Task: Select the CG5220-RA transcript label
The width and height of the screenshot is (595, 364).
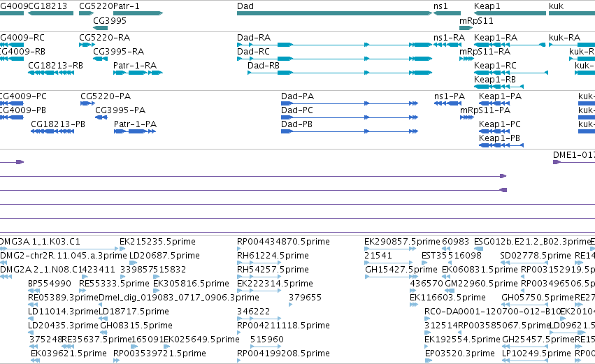Action: 104,38
